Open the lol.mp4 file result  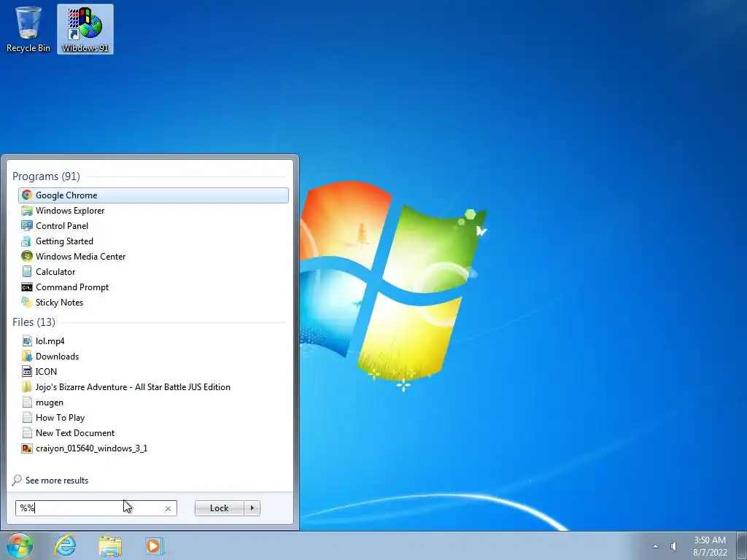[153, 341]
